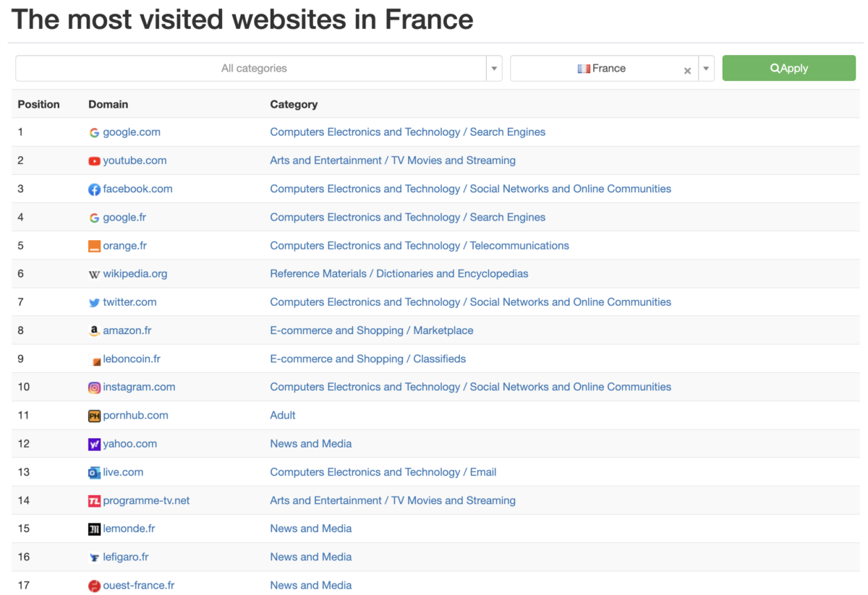Open the wikipedia.org domain link
Screen dimensions: 868x595
(x=135, y=273)
